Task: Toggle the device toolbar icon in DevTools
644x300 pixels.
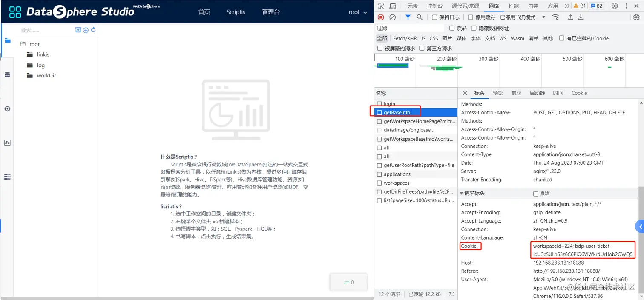Action: [x=393, y=6]
